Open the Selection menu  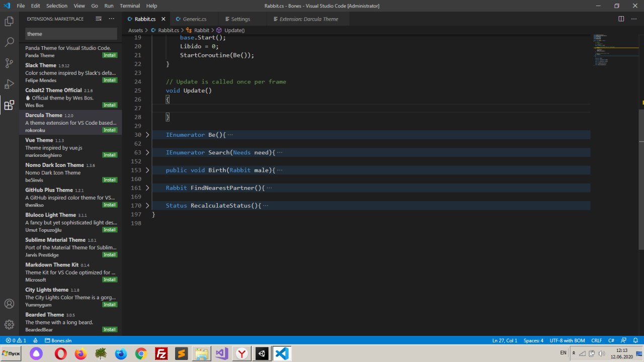[57, 6]
